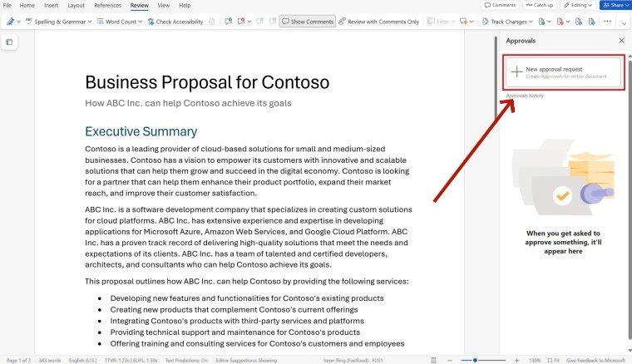The width and height of the screenshot is (632, 364).
Task: Click the Review with Comments Only icon
Action: [x=378, y=22]
